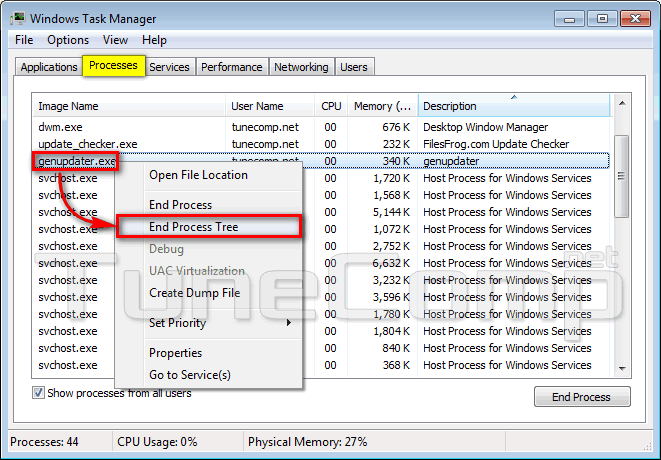Maximize the Task Manager window
This screenshot has width=661, height=460.
602,19
